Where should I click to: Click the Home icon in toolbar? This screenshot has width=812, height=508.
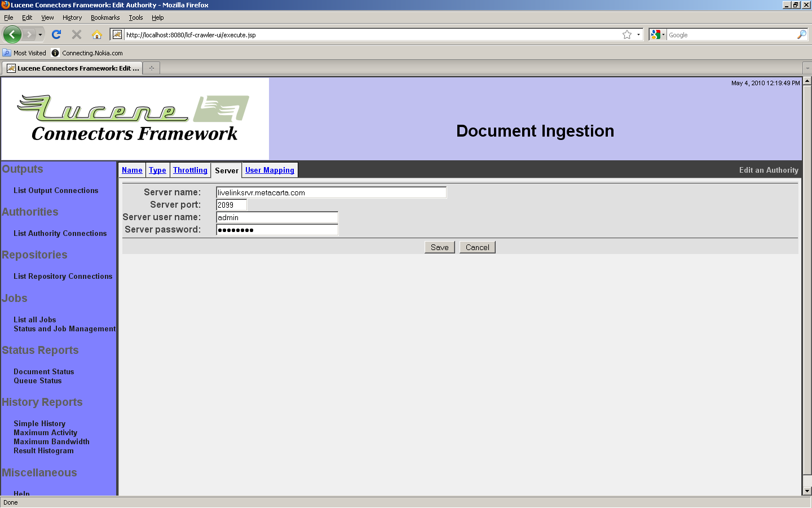click(x=97, y=34)
